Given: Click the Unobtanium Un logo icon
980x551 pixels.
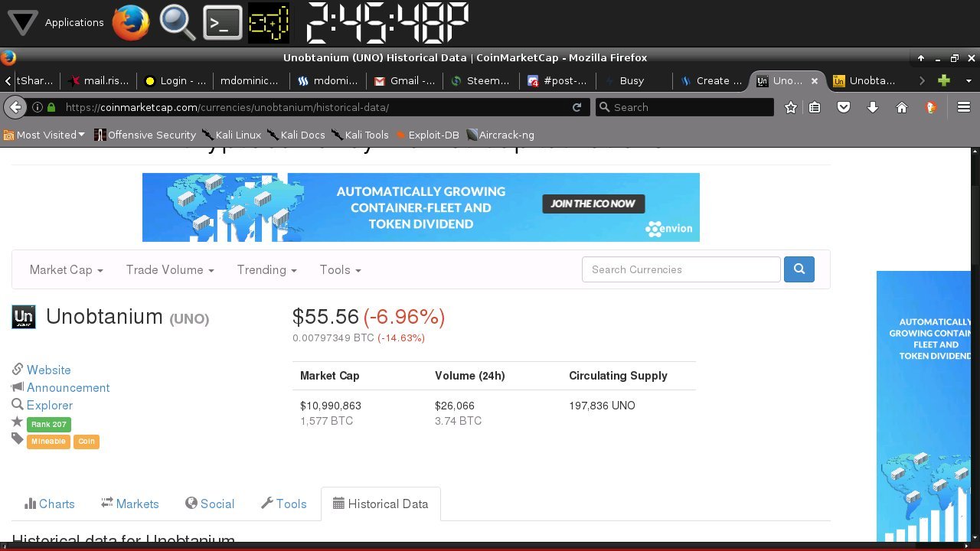Looking at the screenshot, I should click(x=24, y=316).
